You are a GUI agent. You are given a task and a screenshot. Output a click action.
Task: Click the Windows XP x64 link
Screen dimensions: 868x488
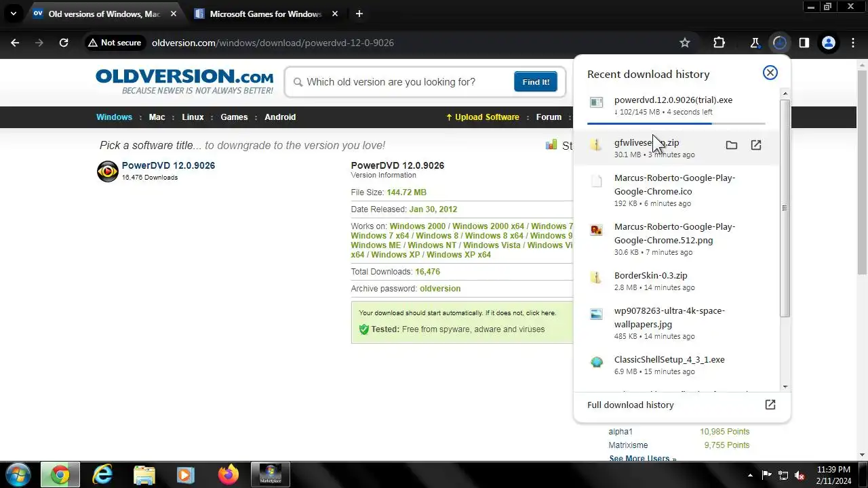[x=458, y=255]
